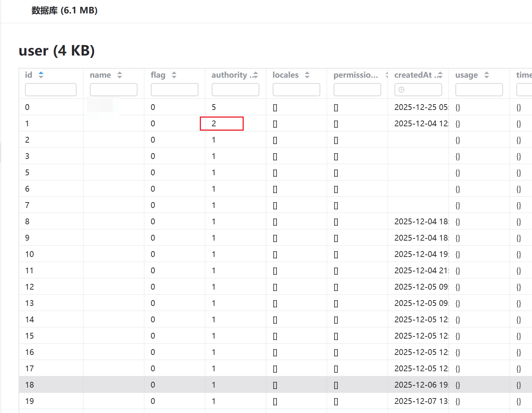
Task: Click locales column sort icon
Action: [x=307, y=75]
